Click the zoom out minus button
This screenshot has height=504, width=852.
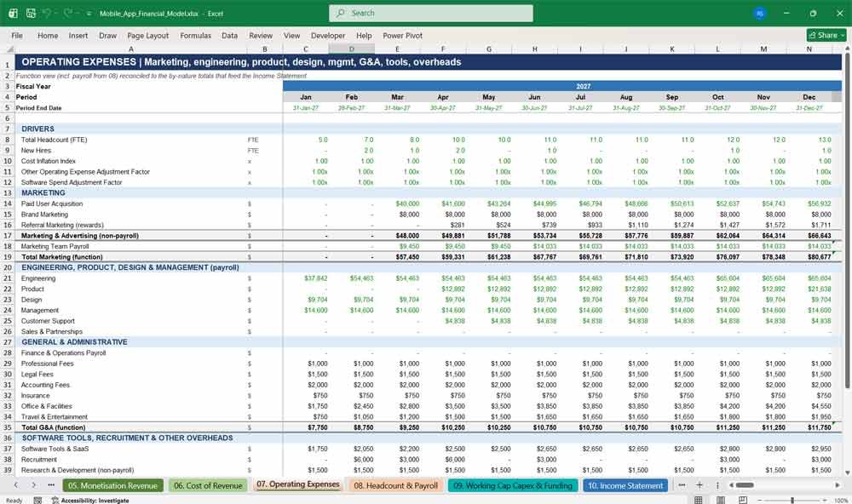click(x=760, y=501)
